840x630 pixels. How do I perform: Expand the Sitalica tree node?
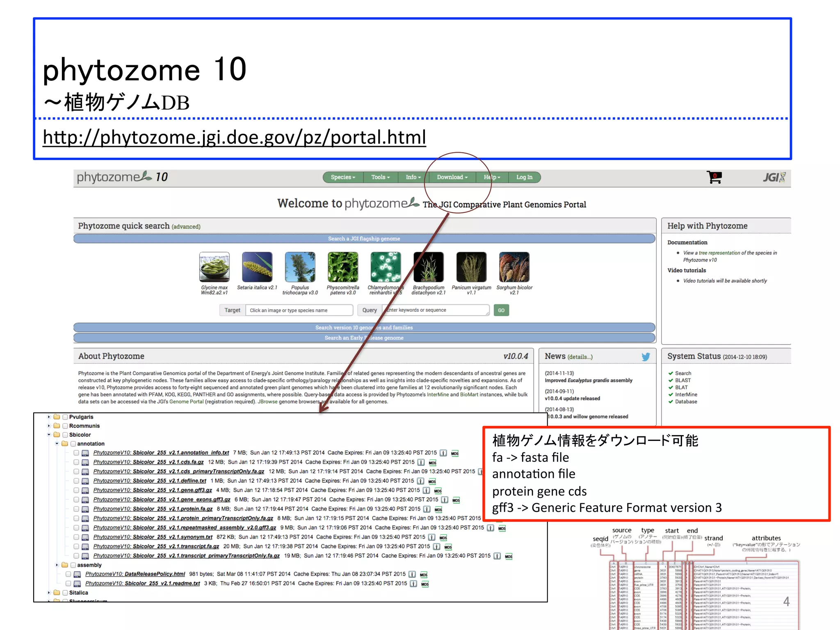coord(49,593)
